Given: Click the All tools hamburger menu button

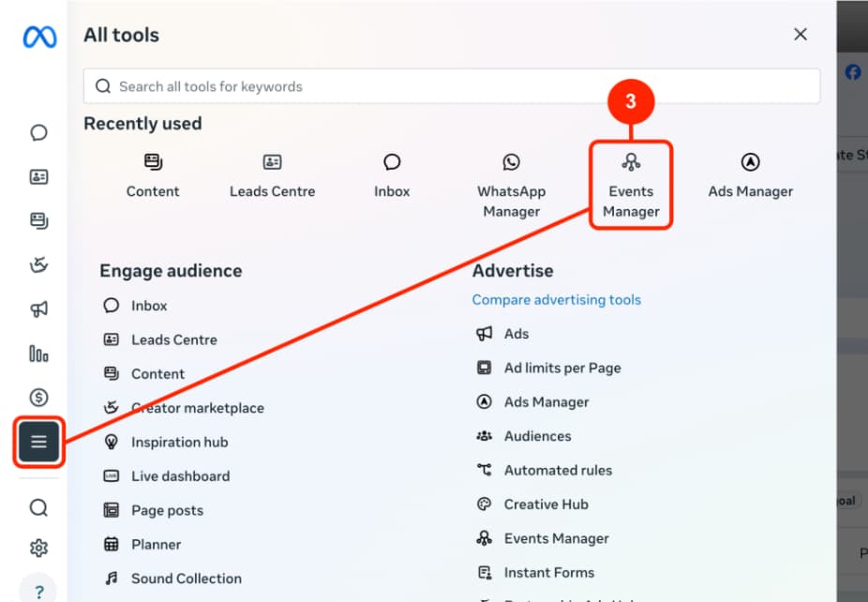Looking at the screenshot, I should [x=38, y=442].
